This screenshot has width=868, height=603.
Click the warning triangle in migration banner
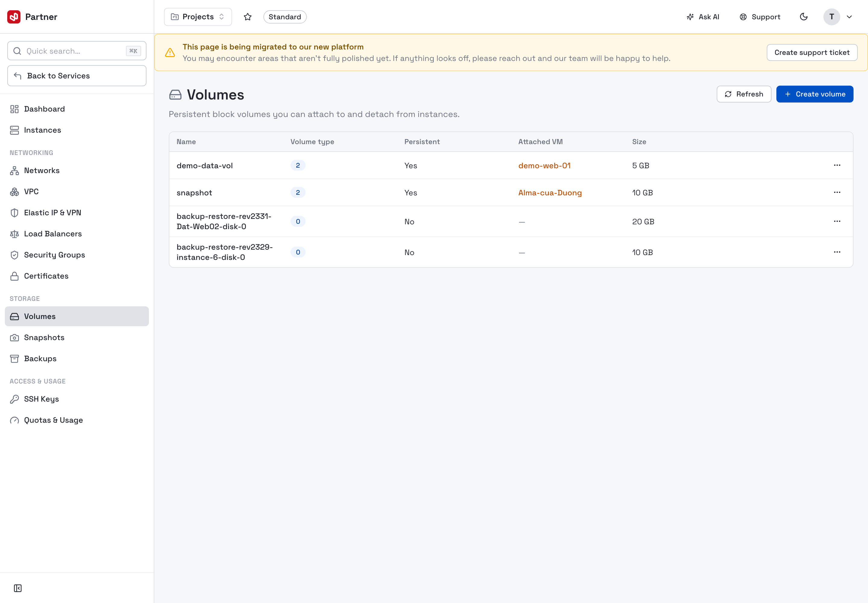[x=170, y=52]
